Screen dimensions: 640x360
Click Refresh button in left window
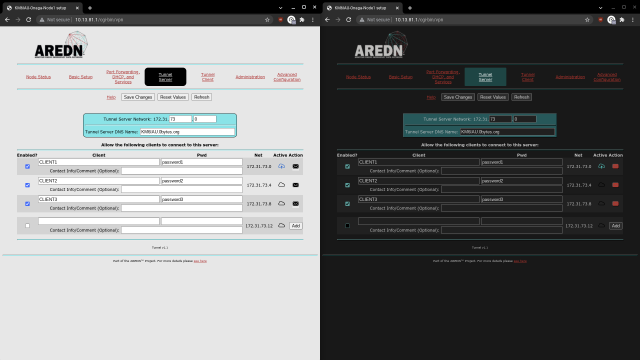pyautogui.click(x=202, y=97)
